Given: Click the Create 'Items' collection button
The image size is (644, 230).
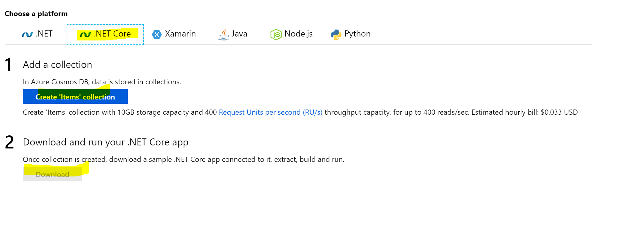Looking at the screenshot, I should coord(75,97).
